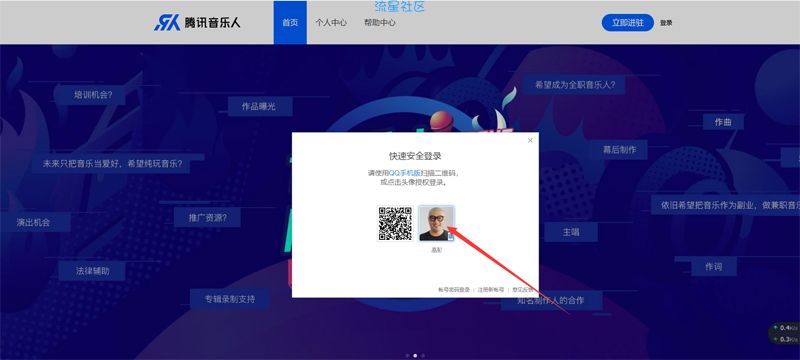This screenshot has height=360, width=800.
Task: Click 未来只把音乐当爱好 tag
Action: pos(113,164)
